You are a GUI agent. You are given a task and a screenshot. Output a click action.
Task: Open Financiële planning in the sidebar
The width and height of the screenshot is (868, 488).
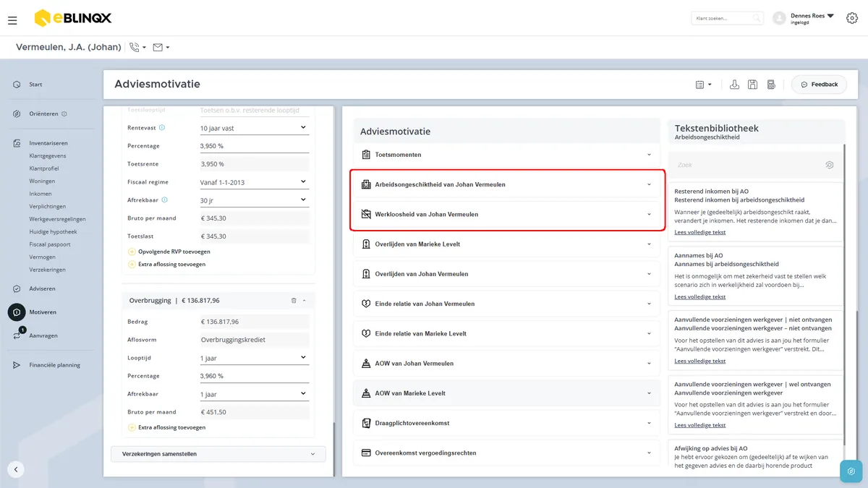pos(55,365)
